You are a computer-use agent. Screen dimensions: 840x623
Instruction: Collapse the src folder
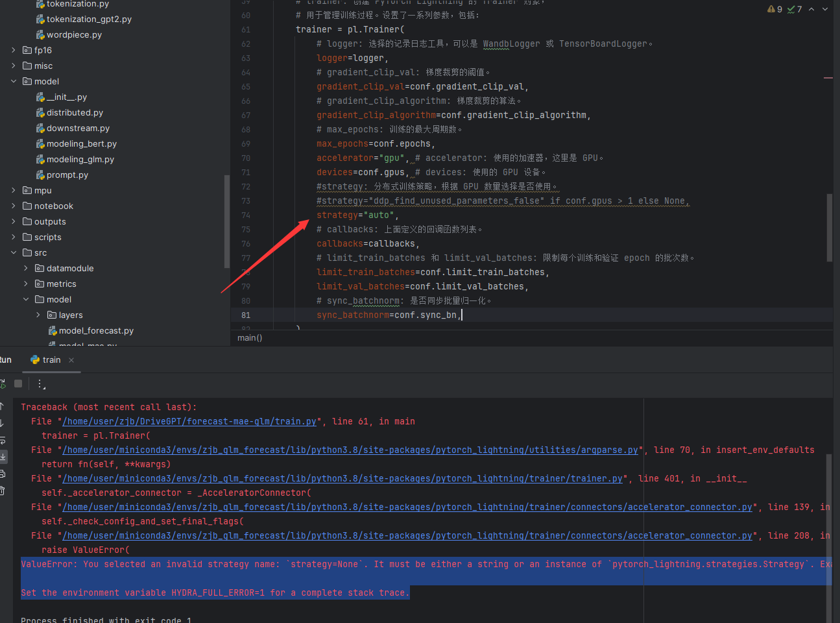[14, 252]
